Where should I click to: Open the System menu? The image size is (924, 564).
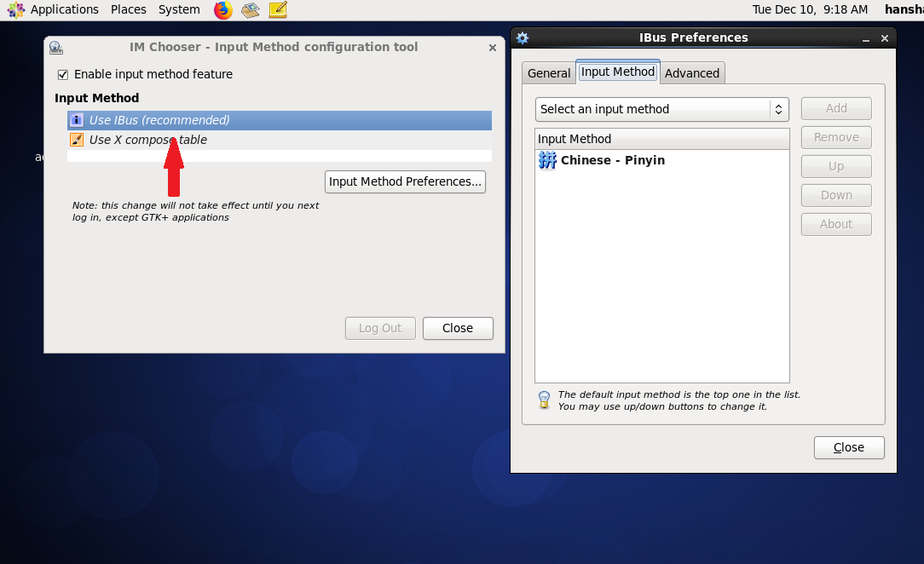tap(179, 10)
